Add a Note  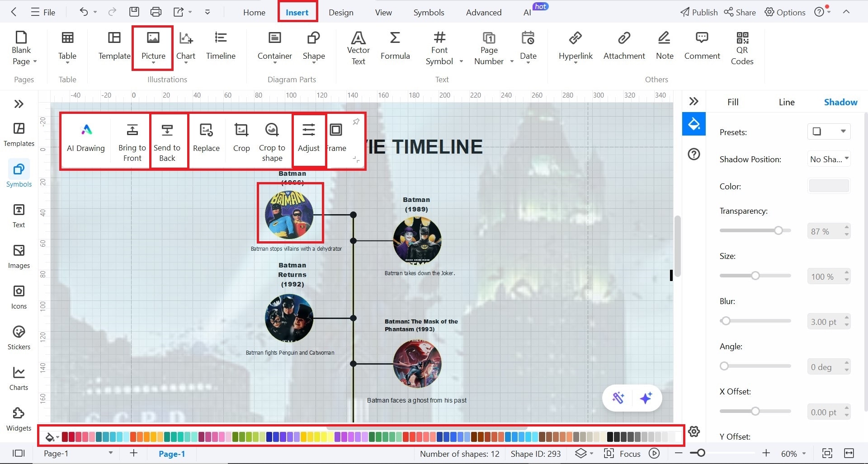coord(665,46)
